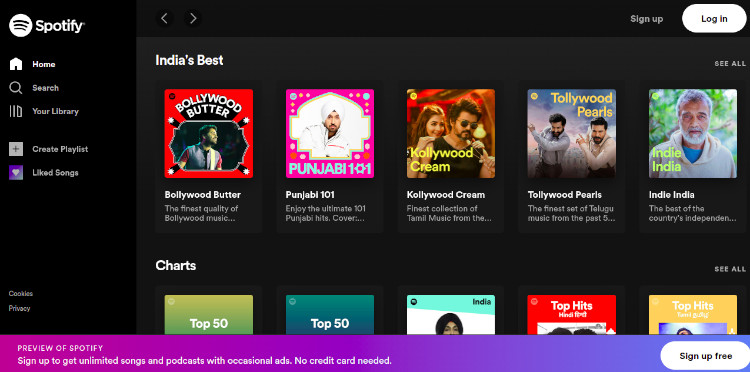Click the Log in button

[714, 19]
